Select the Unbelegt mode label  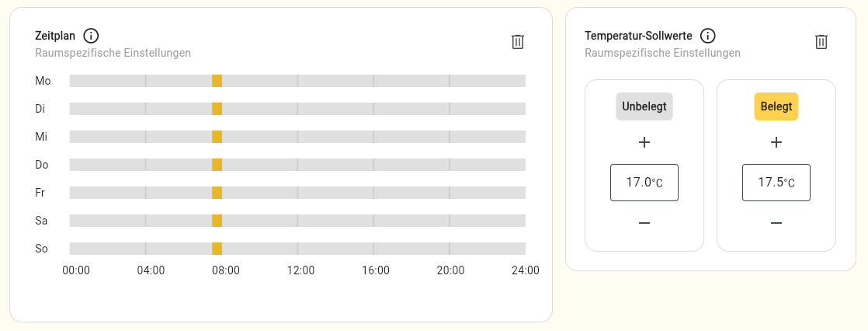(x=644, y=106)
